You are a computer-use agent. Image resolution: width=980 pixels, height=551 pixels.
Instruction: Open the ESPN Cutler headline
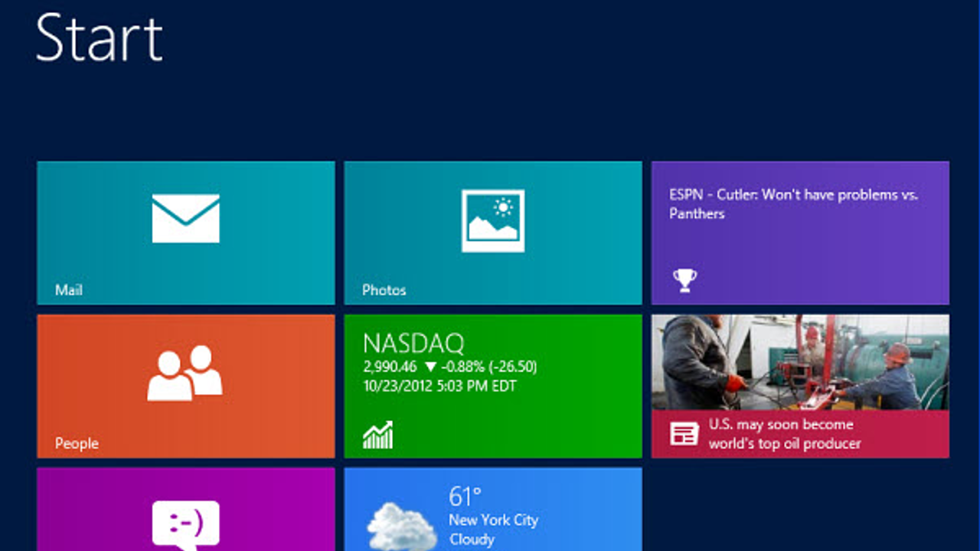coord(793,204)
